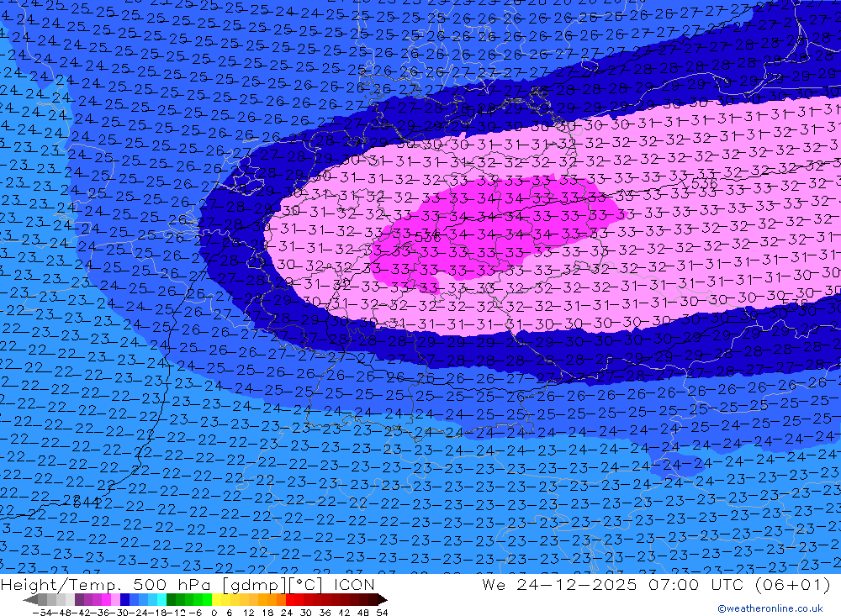Click the rightmost "54" legend scale label

click(x=382, y=613)
